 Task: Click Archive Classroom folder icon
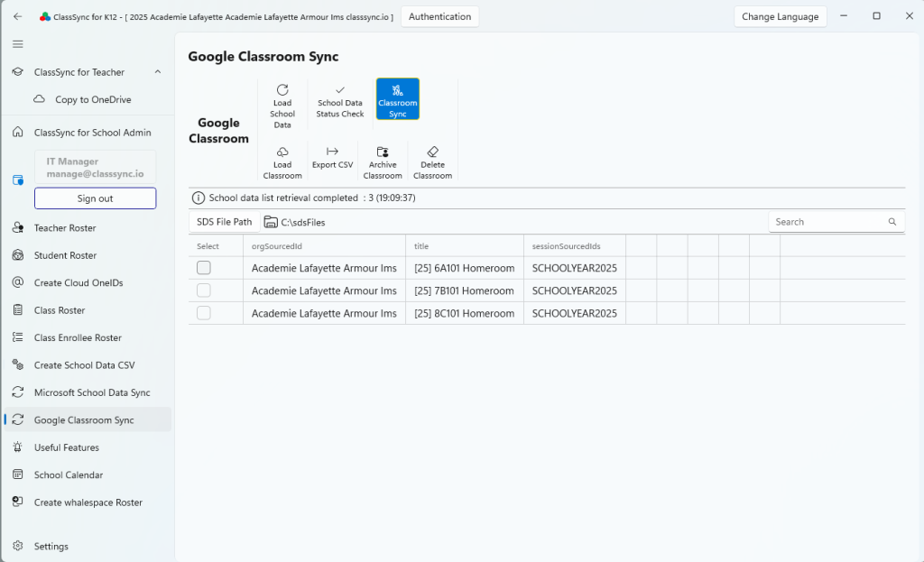coord(383,152)
